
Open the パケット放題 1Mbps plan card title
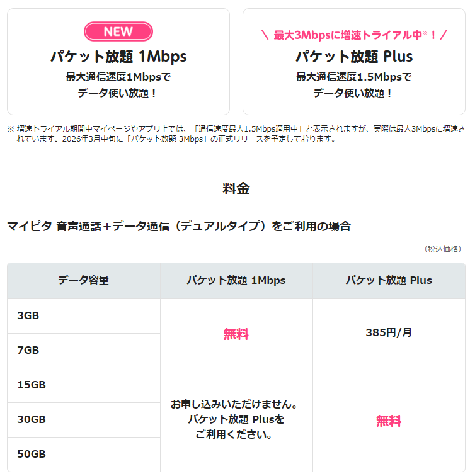click(118, 57)
